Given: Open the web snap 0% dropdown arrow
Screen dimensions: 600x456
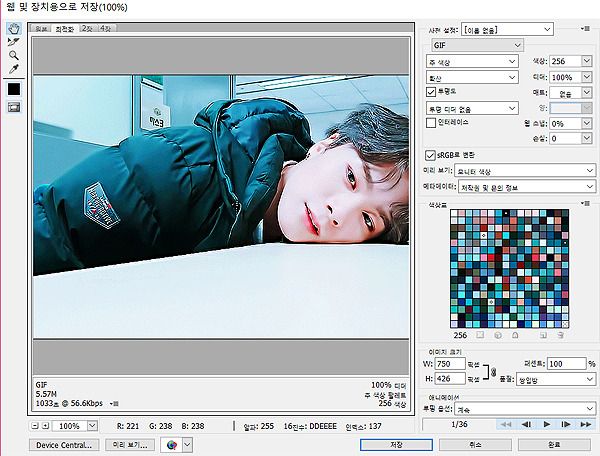Looking at the screenshot, I should pyautogui.click(x=587, y=123).
